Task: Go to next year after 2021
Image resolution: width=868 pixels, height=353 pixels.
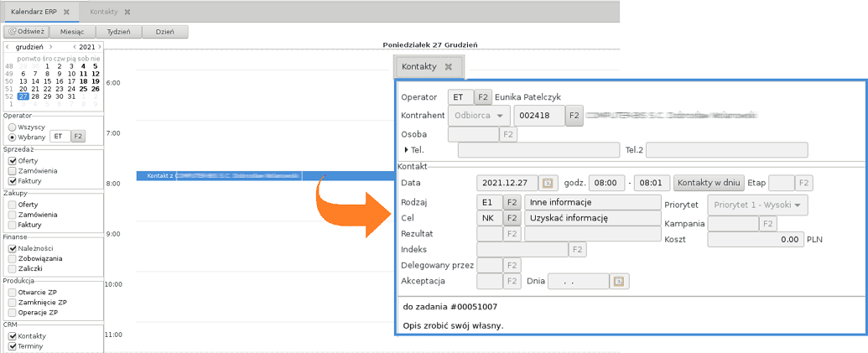Action: (99, 47)
